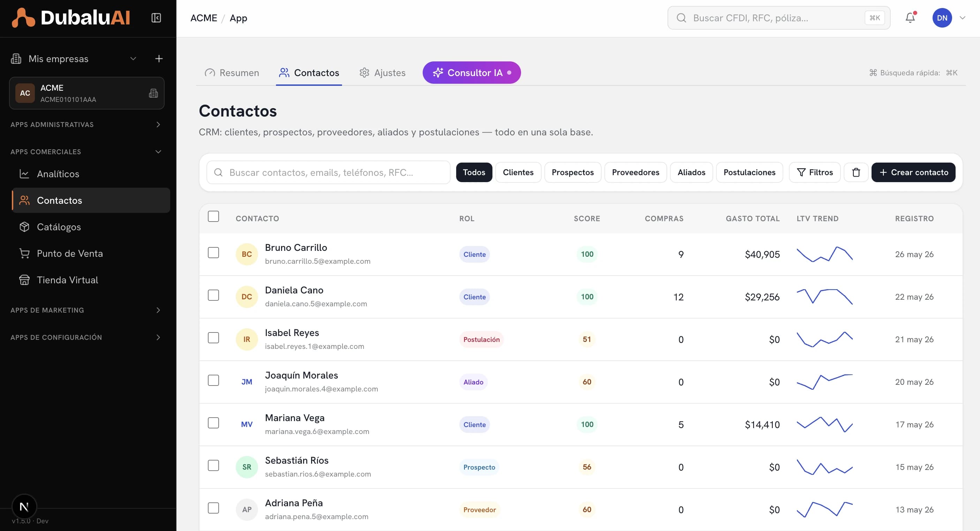The image size is (980, 531).
Task: Click Bruno Carrillo's BC avatar
Action: tap(247, 254)
